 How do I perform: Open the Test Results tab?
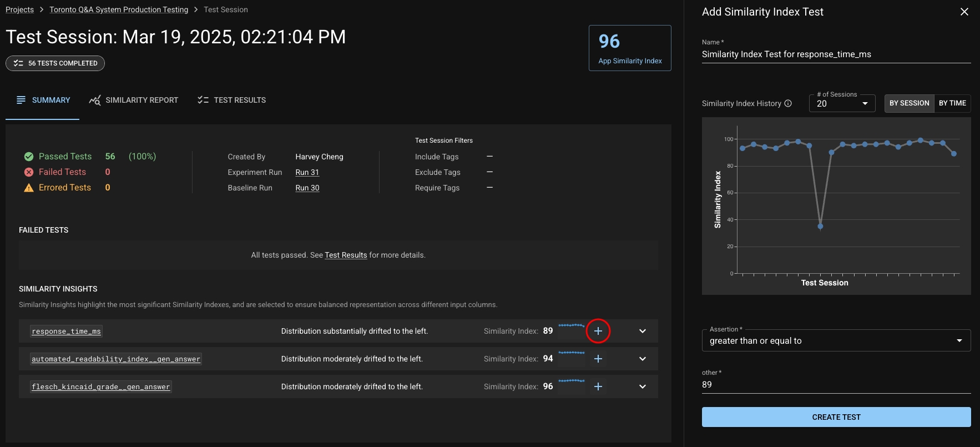pyautogui.click(x=232, y=100)
